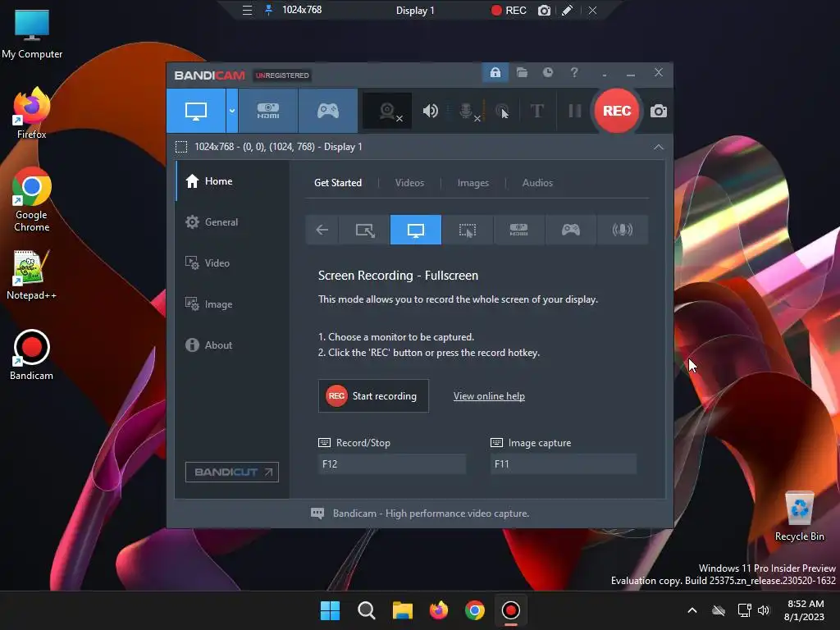This screenshot has height=630, width=840.
Task: Toggle the mouse cursor effects icon
Action: pos(502,111)
